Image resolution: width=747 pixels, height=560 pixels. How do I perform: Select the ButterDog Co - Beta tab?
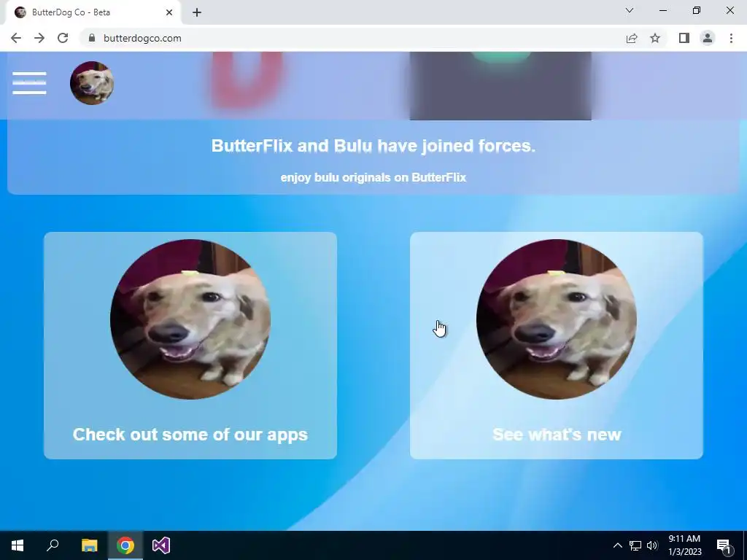(93, 12)
